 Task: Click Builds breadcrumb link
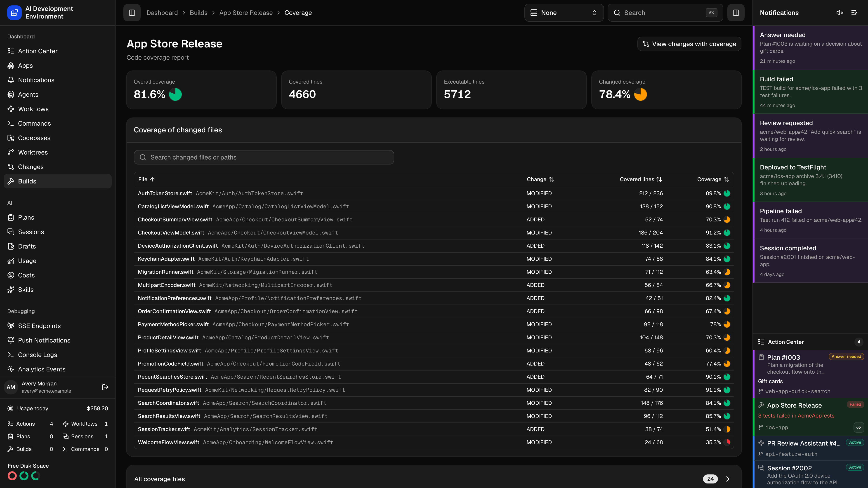[198, 13]
